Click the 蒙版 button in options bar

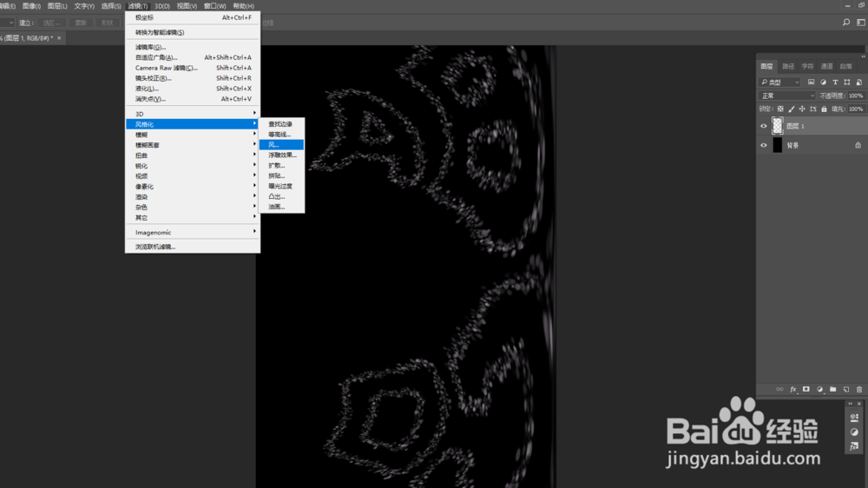(81, 23)
